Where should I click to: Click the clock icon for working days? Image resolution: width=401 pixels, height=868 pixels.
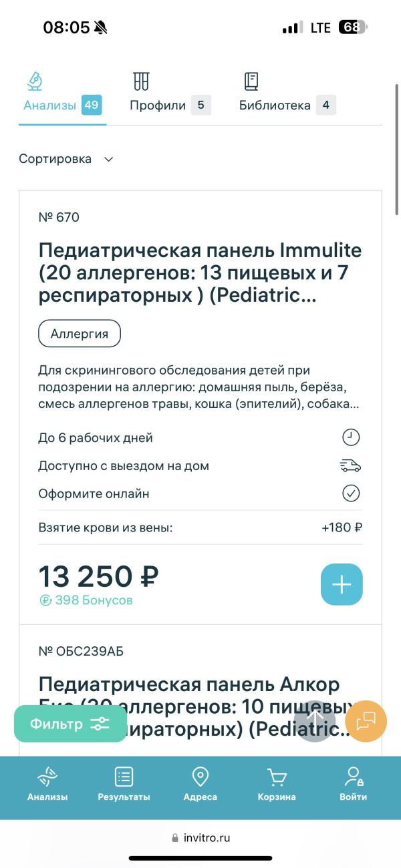pyautogui.click(x=351, y=437)
